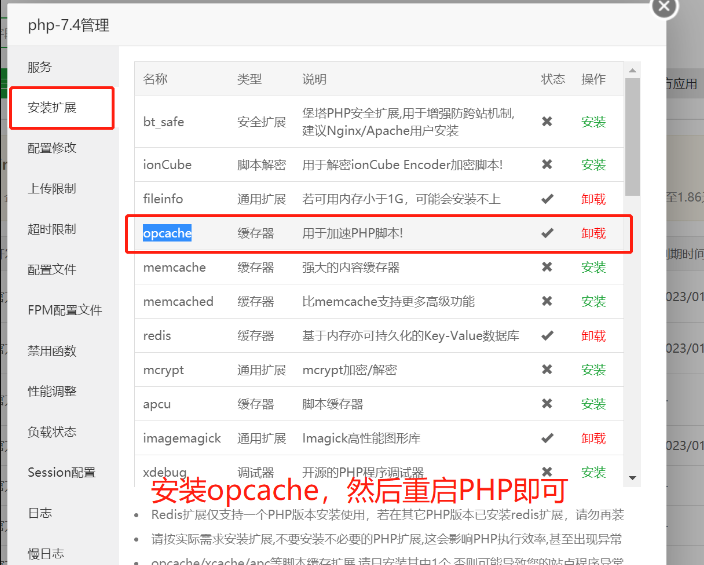
Task: Open the 配置文件 tab
Action: tap(52, 269)
